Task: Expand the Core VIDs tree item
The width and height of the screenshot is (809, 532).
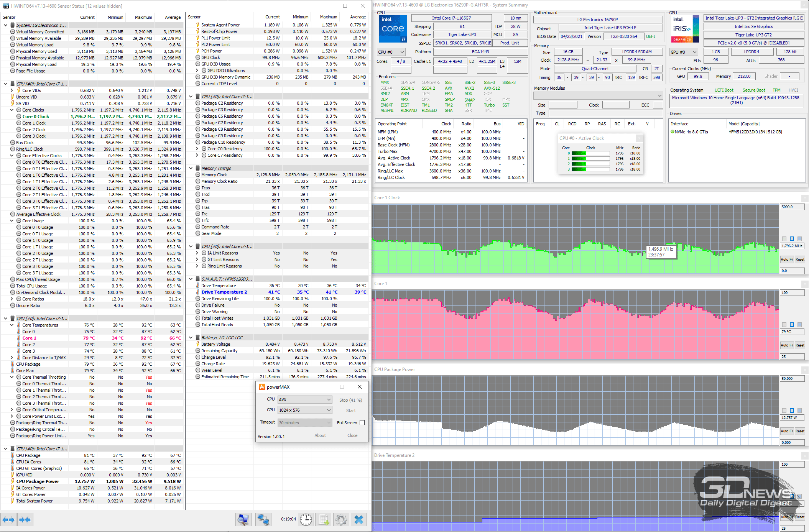Action: 12,90
